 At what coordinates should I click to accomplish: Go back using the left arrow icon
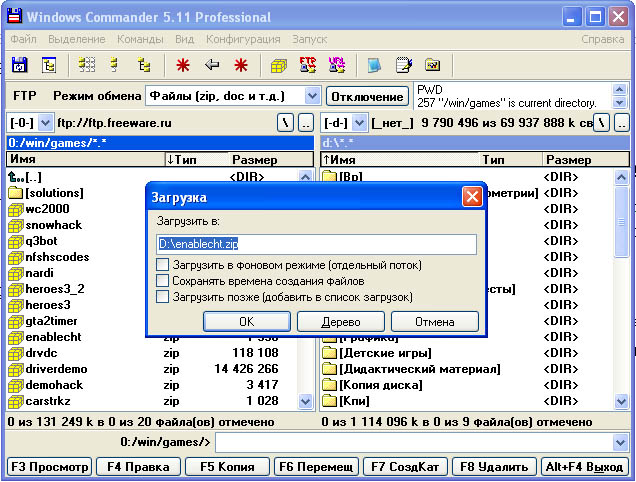click(x=212, y=65)
